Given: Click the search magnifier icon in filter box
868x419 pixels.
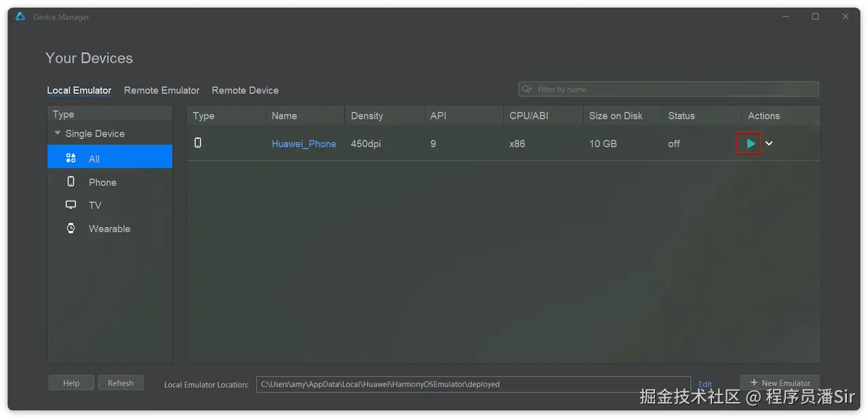Looking at the screenshot, I should pyautogui.click(x=526, y=89).
